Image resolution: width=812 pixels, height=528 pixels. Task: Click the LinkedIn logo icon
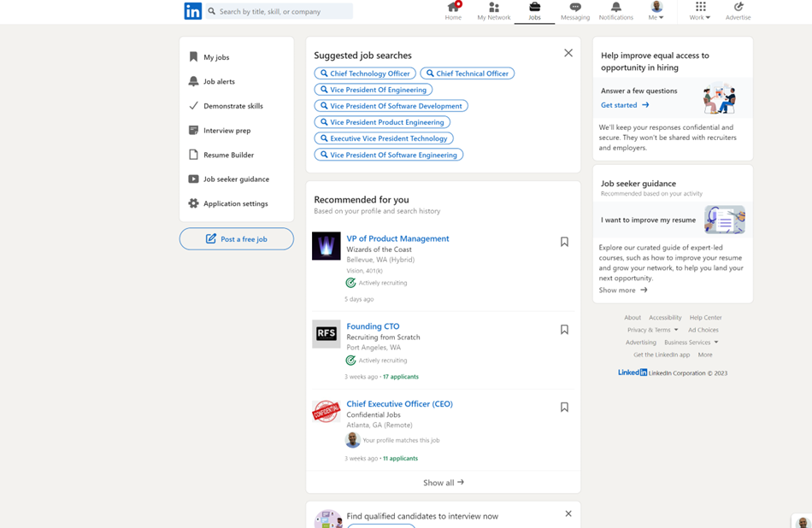pos(193,11)
